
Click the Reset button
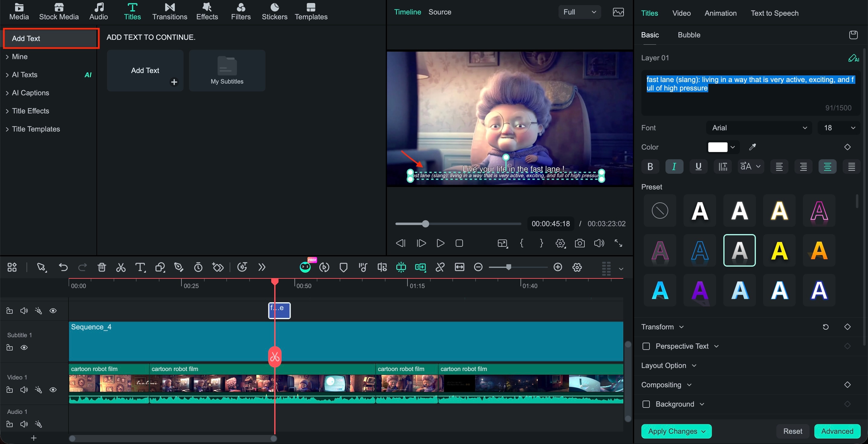coord(793,431)
